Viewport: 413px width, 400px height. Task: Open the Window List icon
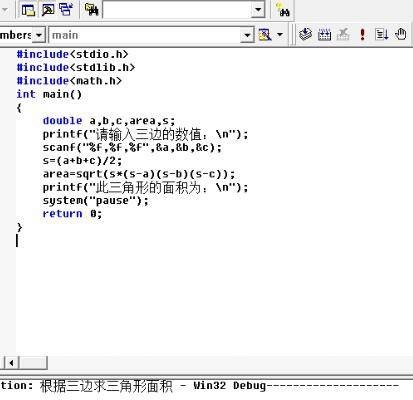[x=66, y=10]
